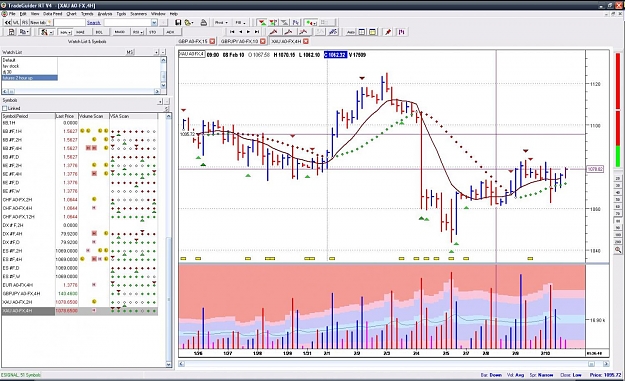Click the RS toolbar button
The width and height of the screenshot is (625, 381).
25,23
